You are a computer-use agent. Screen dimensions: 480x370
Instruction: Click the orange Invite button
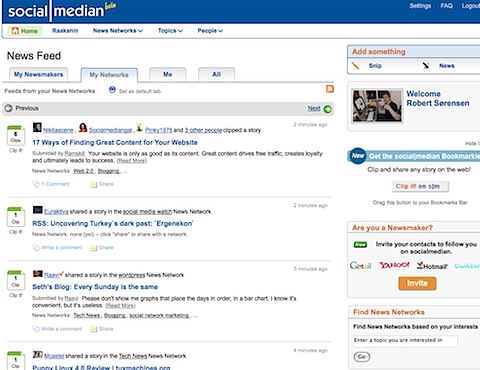[417, 283]
